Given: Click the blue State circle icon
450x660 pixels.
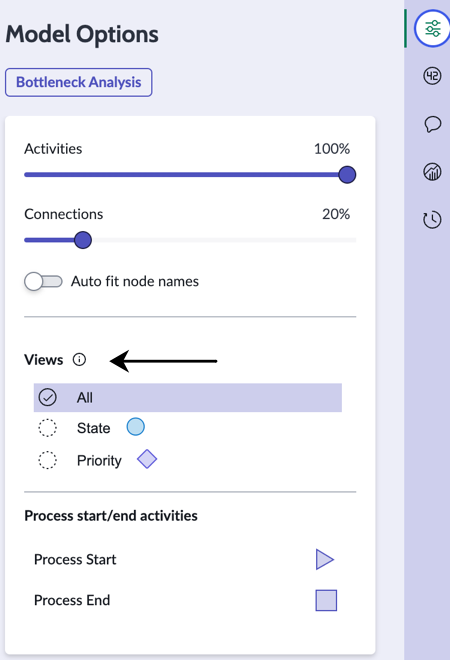Looking at the screenshot, I should (136, 427).
